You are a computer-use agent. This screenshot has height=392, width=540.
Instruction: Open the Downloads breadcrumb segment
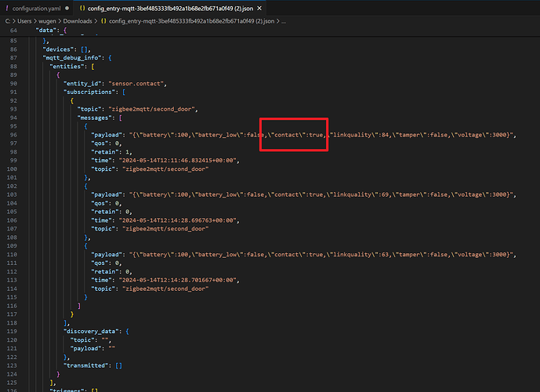coord(78,21)
